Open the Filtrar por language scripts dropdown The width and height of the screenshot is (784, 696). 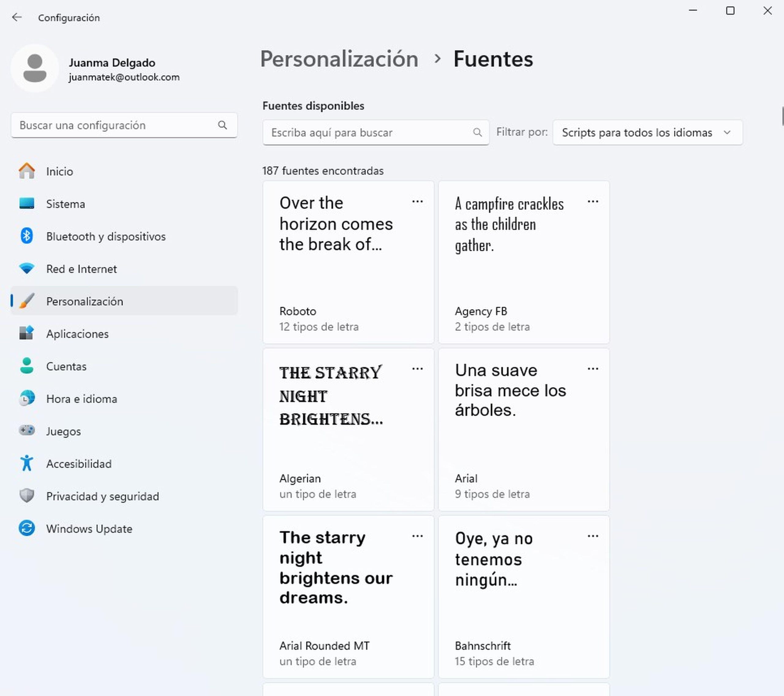647,133
